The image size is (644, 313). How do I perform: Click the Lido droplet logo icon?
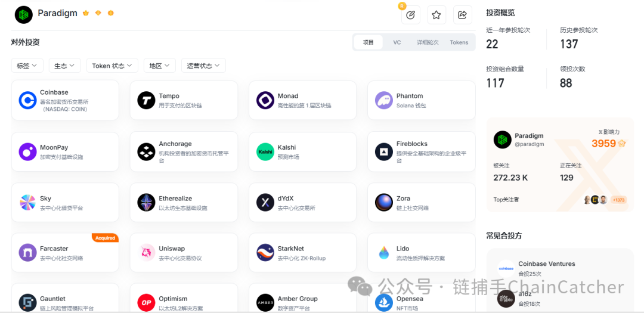pyautogui.click(x=384, y=253)
